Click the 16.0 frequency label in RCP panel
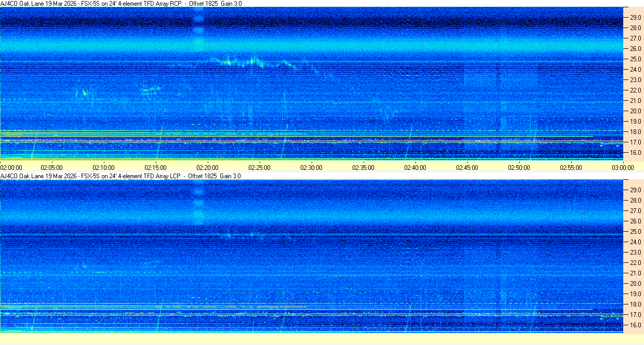The height and width of the screenshot is (345, 644). click(x=635, y=153)
